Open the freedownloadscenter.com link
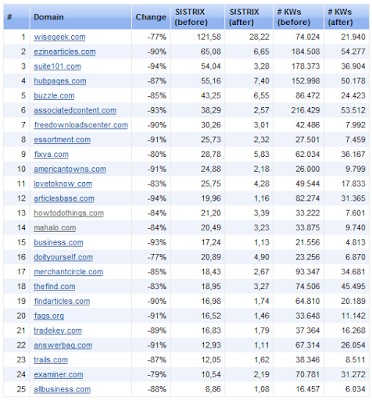Image resolution: width=372 pixels, height=400 pixels. click(x=81, y=125)
